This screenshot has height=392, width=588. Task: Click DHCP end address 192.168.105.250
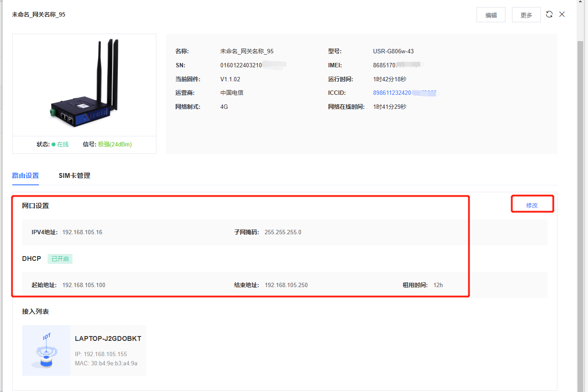coord(286,285)
